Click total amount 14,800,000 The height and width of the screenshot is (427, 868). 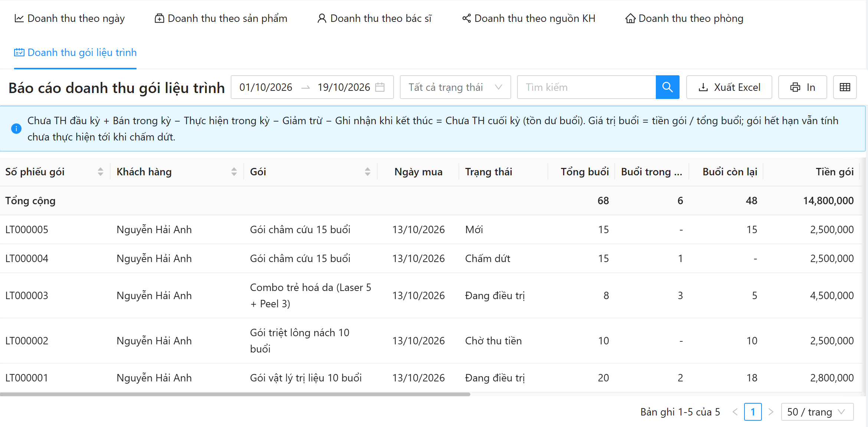pyautogui.click(x=828, y=201)
